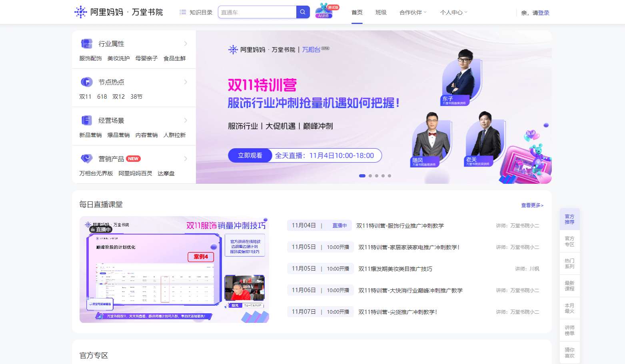Select the fourth banner carousel dot

[x=383, y=176]
